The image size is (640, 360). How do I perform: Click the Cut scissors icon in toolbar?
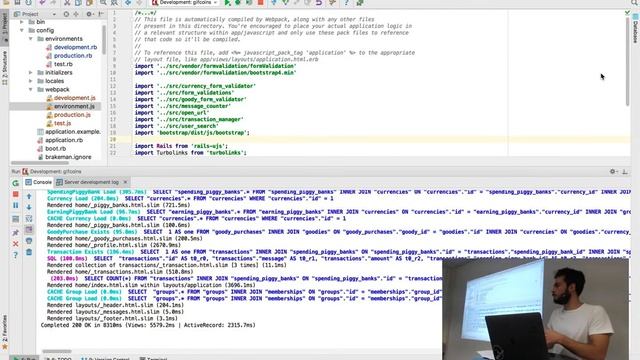pyautogui.click(x=67, y=3)
